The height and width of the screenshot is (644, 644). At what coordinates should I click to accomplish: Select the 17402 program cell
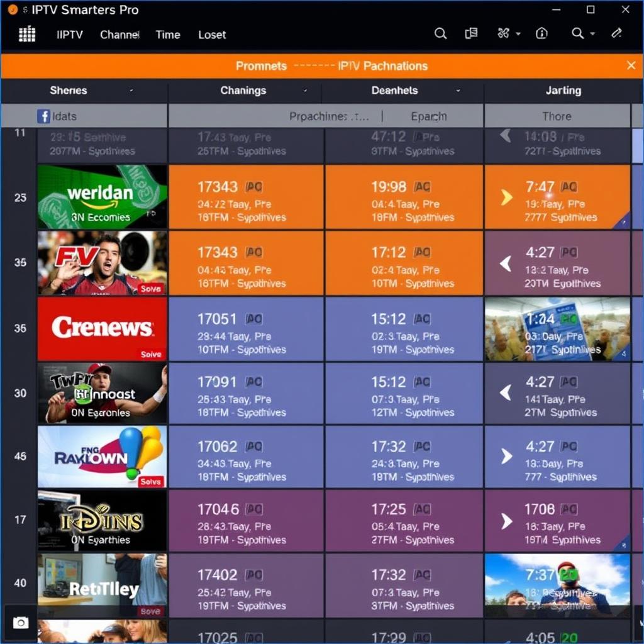(x=246, y=585)
